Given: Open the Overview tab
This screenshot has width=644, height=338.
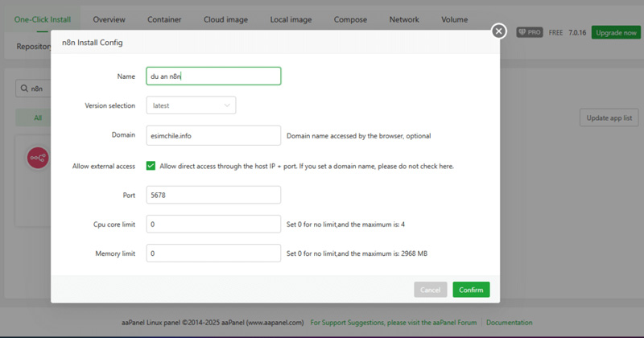Looking at the screenshot, I should click(x=109, y=19).
